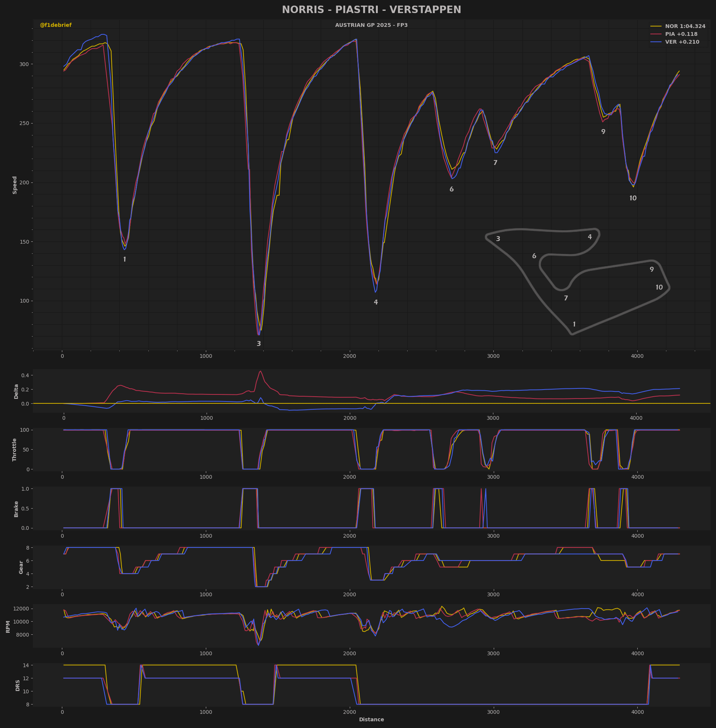Click turn 6 label on track map
The width and height of the screenshot is (716, 728).
534,256
